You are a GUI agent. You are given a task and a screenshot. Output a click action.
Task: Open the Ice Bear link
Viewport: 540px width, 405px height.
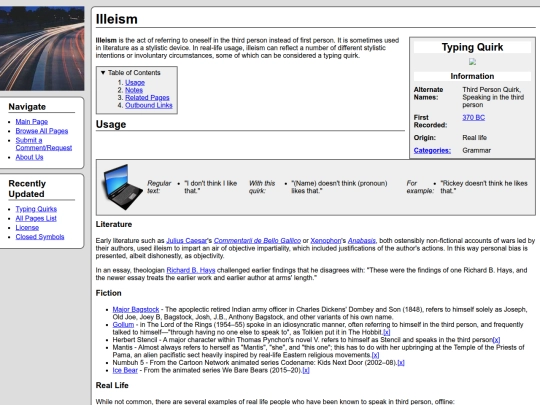pyautogui.click(x=125, y=370)
